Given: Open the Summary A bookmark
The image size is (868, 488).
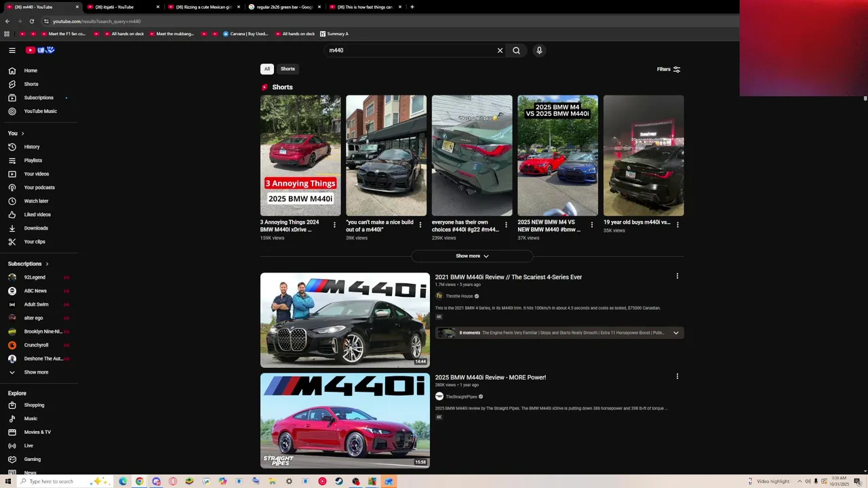Looking at the screenshot, I should pyautogui.click(x=334, y=34).
